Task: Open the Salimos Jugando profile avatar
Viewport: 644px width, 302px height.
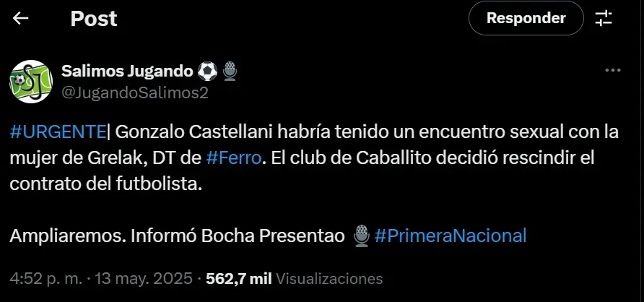Action: pyautogui.click(x=31, y=82)
